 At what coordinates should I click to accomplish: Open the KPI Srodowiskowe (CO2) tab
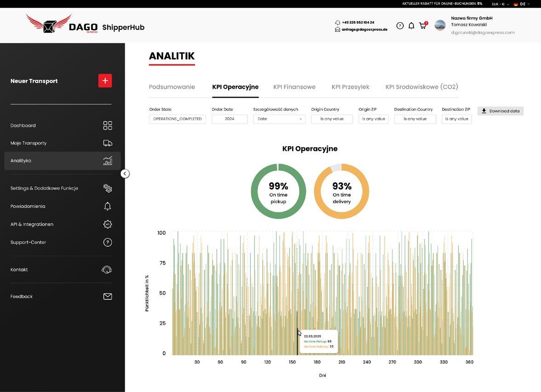(421, 87)
